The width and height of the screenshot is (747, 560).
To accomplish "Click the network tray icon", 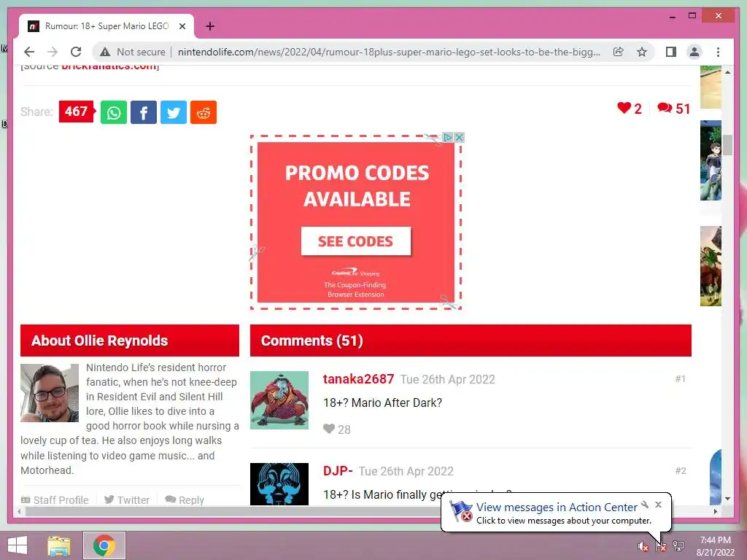I will [x=678, y=546].
